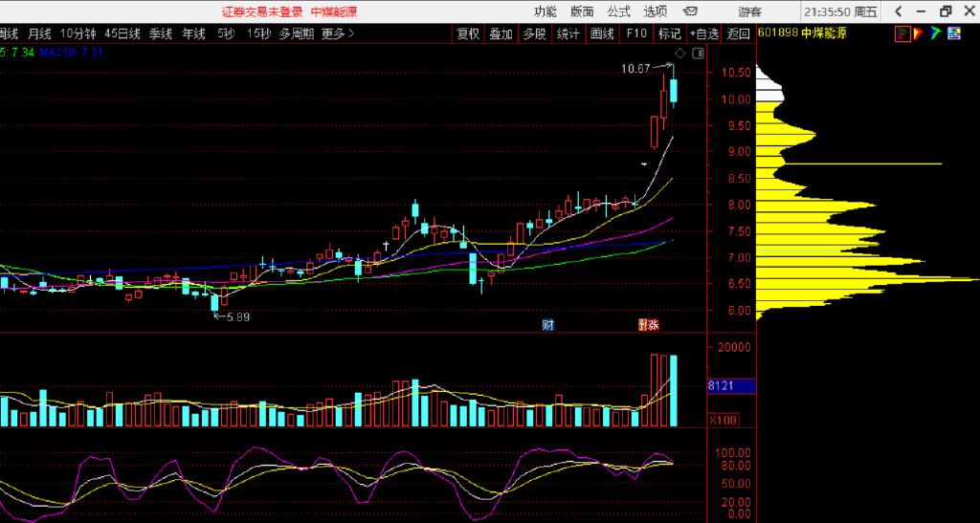Click the blue 财 financial marker on the chart

point(548,325)
